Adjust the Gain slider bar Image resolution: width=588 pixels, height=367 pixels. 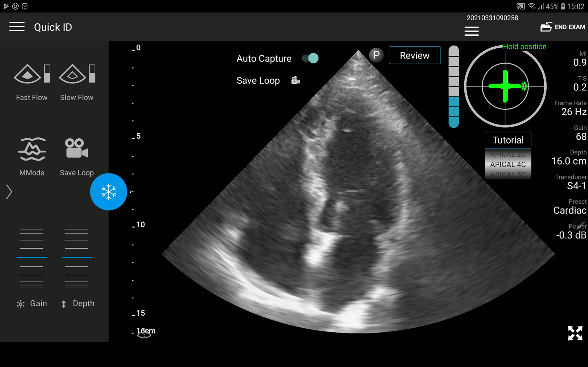32,258
